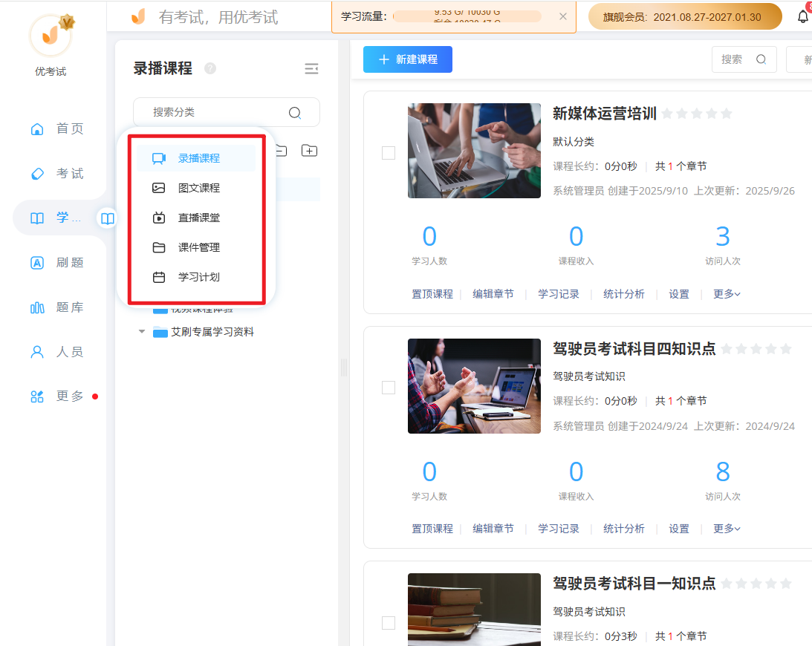
Task: Tick the checkbox for 新媒体运营培训 course
Action: pyautogui.click(x=389, y=152)
